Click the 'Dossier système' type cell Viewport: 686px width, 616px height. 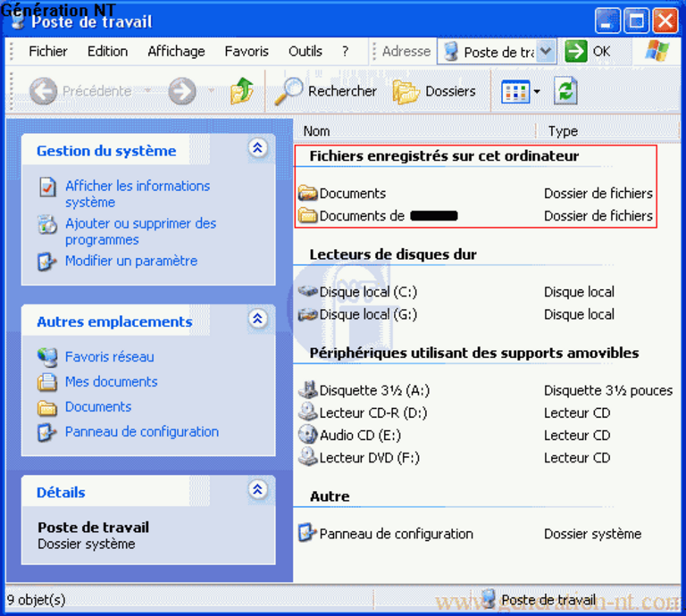coord(592,533)
